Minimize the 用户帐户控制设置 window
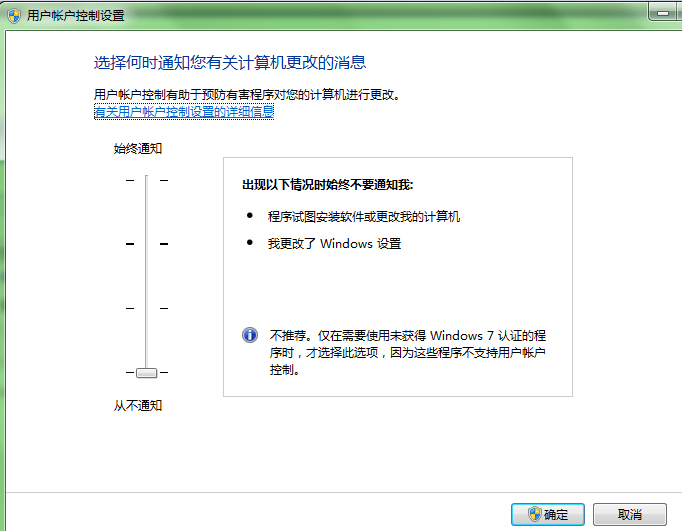 (663, 12)
